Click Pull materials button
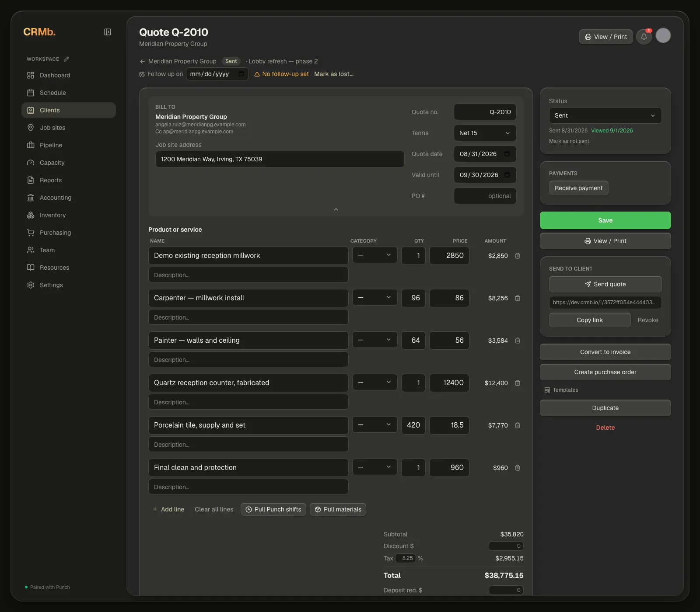700x612 pixels. pos(338,509)
